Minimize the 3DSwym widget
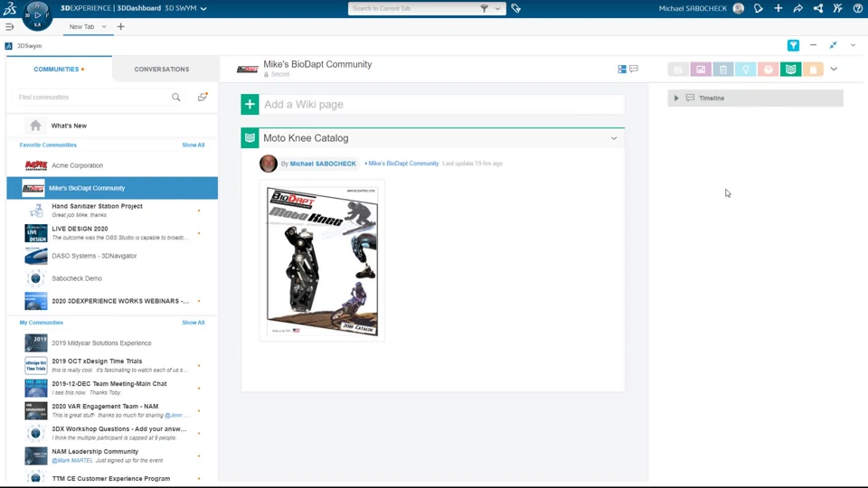 [813, 45]
